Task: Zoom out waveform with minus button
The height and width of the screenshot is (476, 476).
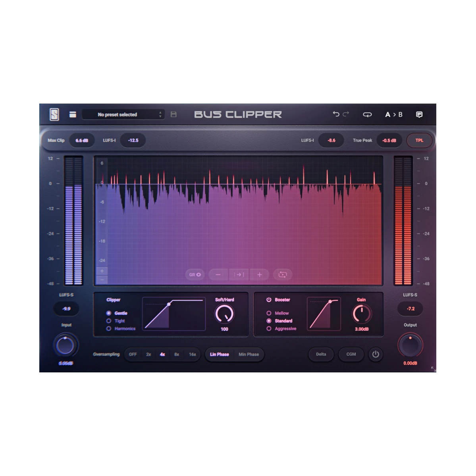Action: coord(218,274)
